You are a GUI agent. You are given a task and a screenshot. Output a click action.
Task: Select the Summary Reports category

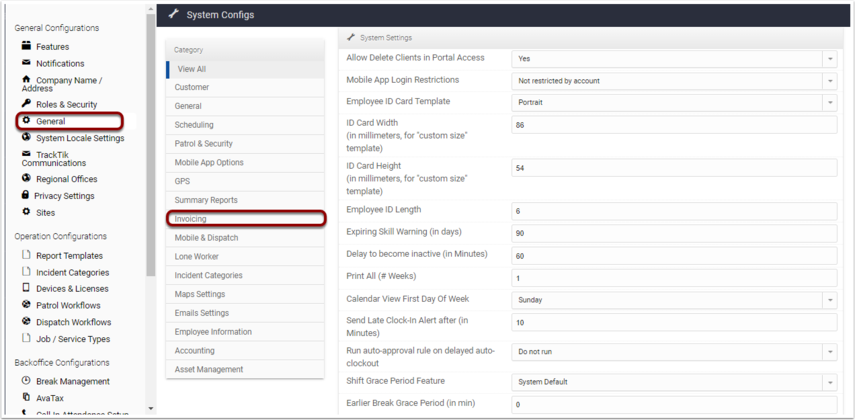tap(245, 200)
